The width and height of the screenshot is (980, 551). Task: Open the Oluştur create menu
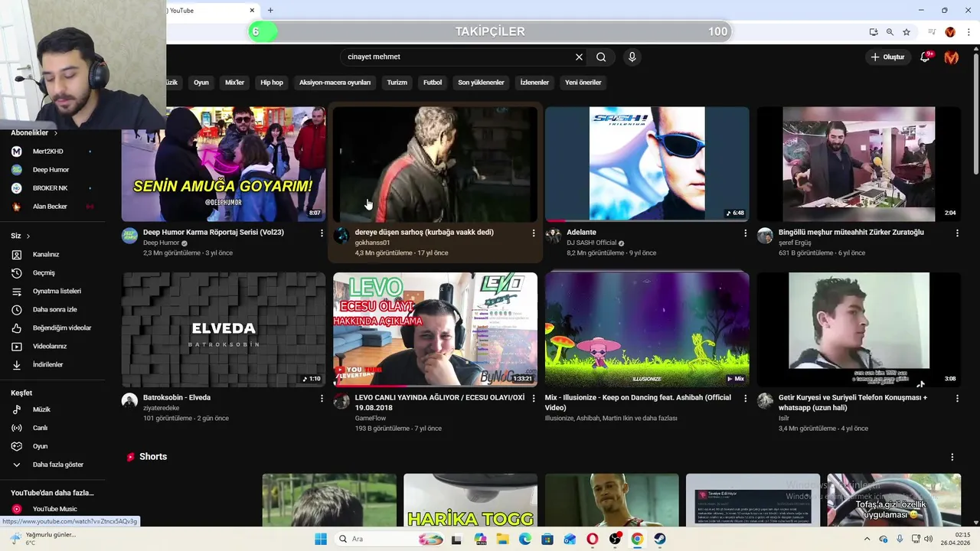pyautogui.click(x=887, y=57)
